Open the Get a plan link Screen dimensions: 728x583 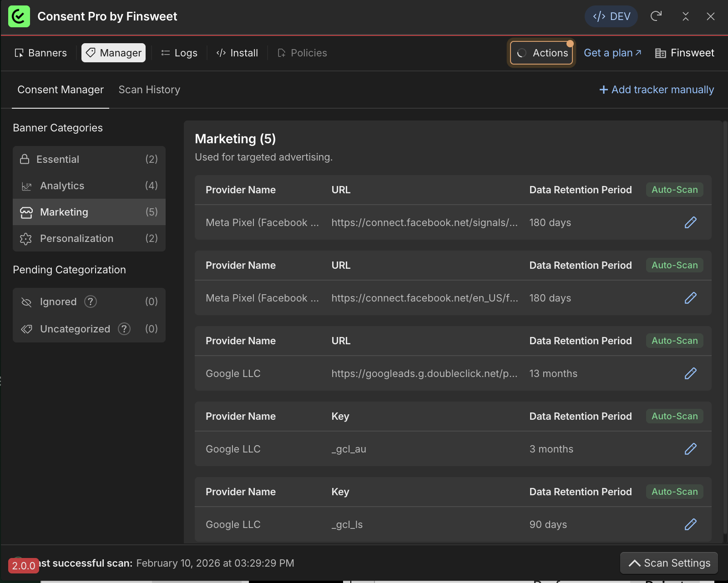612,53
